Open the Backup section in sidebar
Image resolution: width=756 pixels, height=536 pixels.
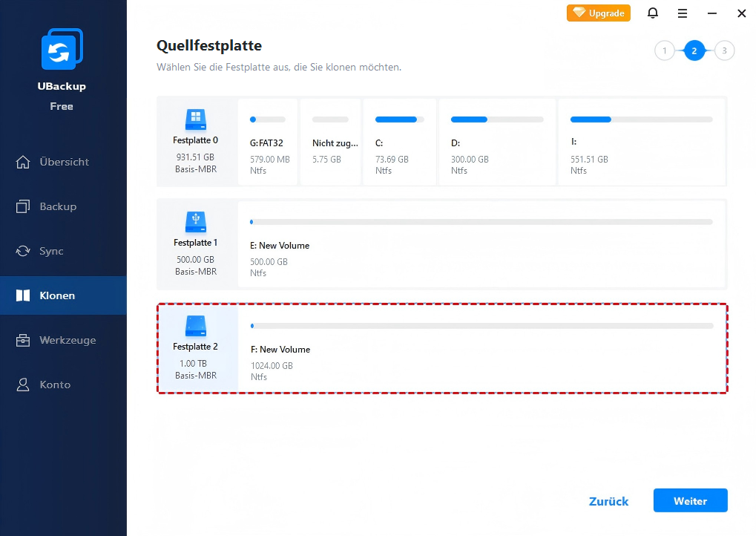[57, 206]
